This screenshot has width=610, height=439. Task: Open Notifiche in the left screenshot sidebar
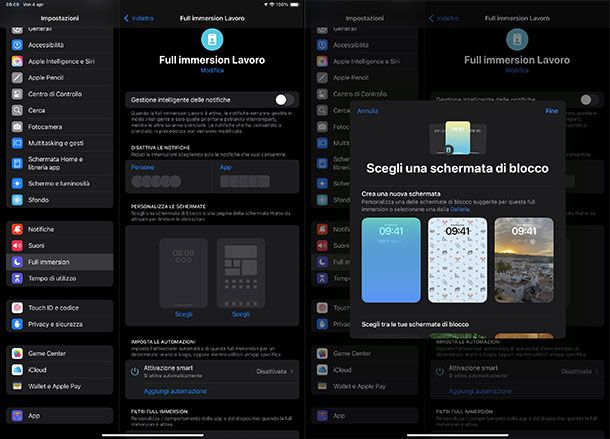coord(60,229)
